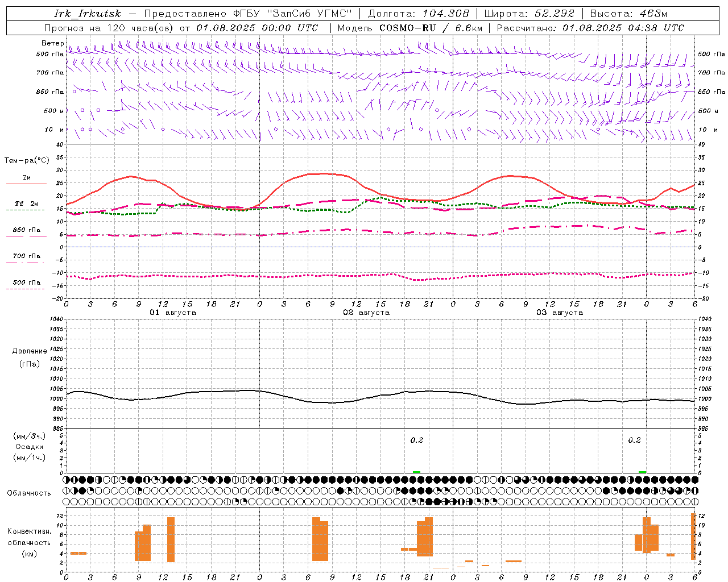Select 'Прогноз на 120 часа(ов)' forecast period text

point(109,28)
